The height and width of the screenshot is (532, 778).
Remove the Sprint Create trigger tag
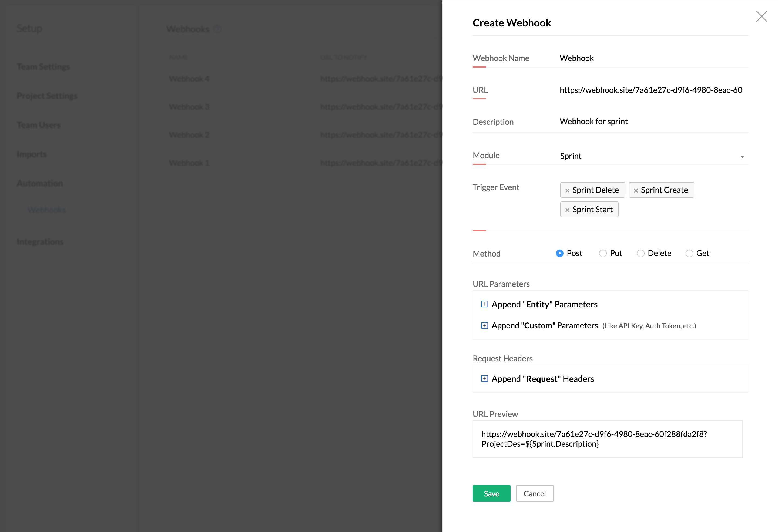point(636,191)
